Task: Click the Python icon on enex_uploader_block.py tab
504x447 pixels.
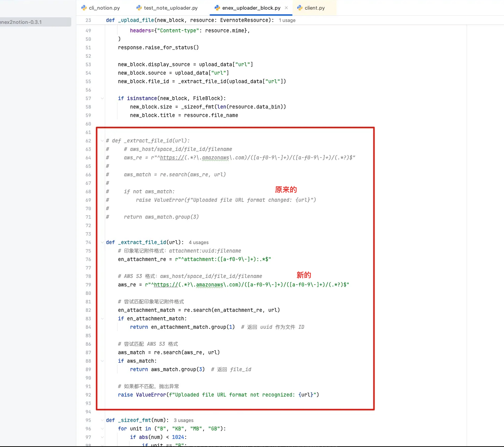Action: pos(217,8)
